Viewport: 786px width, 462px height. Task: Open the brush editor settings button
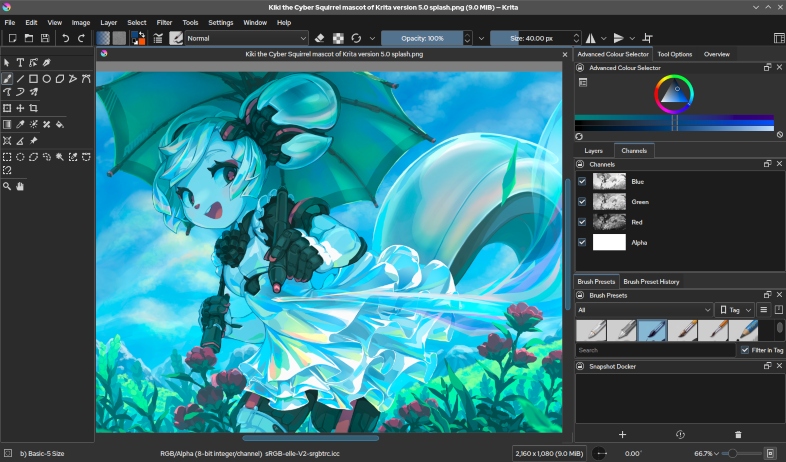tap(158, 38)
